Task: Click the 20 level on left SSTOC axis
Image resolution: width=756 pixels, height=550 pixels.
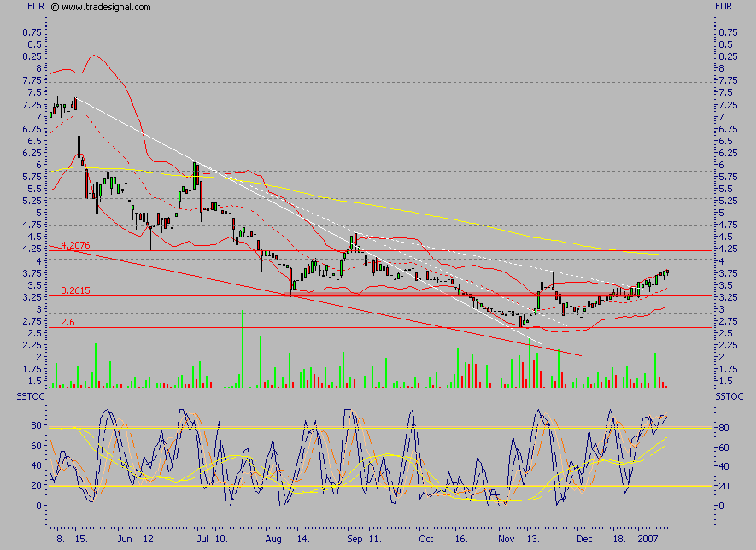Action: 36,485
